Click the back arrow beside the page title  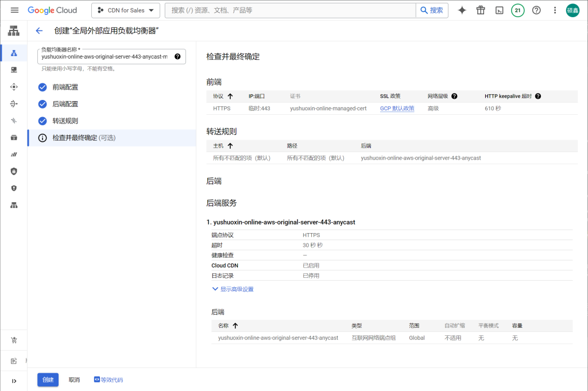point(39,31)
